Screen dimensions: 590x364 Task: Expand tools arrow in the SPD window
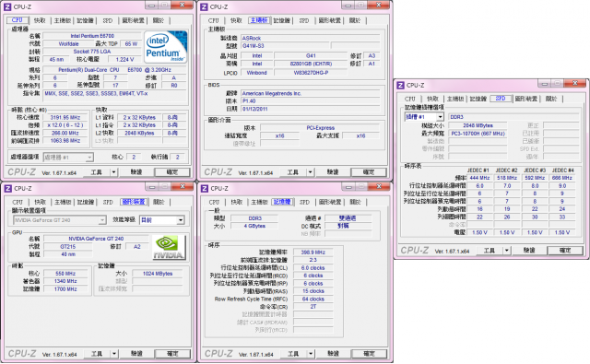pos(506,251)
